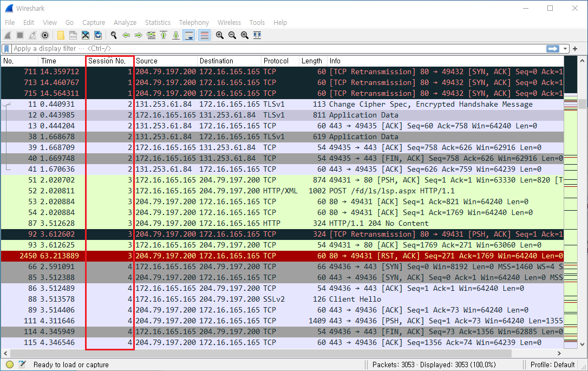Jump to the first packet icon
Viewport: 588px width, 371px height.
164,35
